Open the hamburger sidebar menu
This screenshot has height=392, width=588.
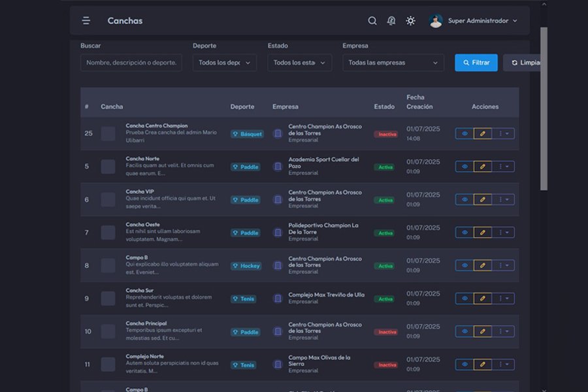86,21
